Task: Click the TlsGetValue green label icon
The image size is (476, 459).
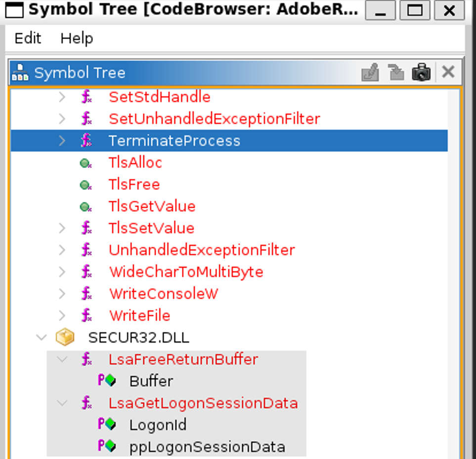Action: [x=86, y=207]
